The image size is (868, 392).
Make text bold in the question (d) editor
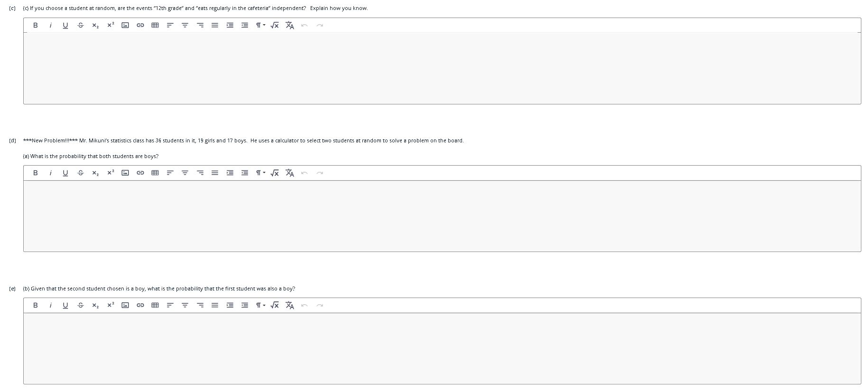[35, 173]
